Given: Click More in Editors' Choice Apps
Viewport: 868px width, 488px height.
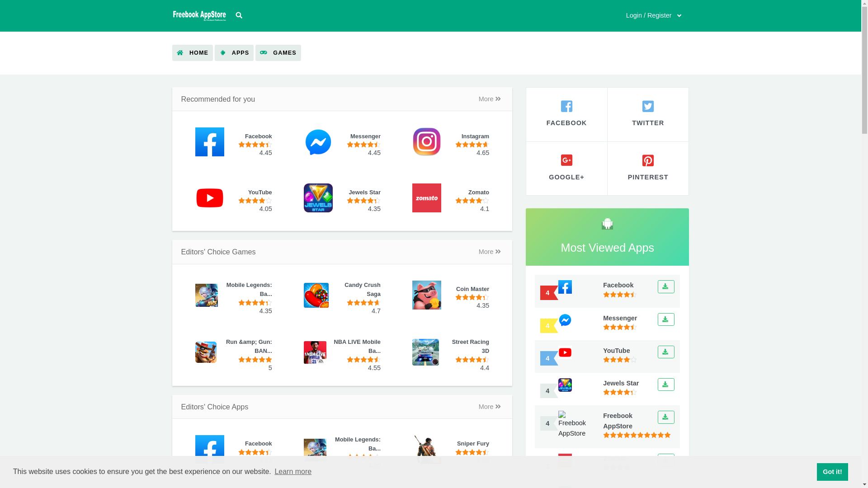Looking at the screenshot, I should (490, 407).
